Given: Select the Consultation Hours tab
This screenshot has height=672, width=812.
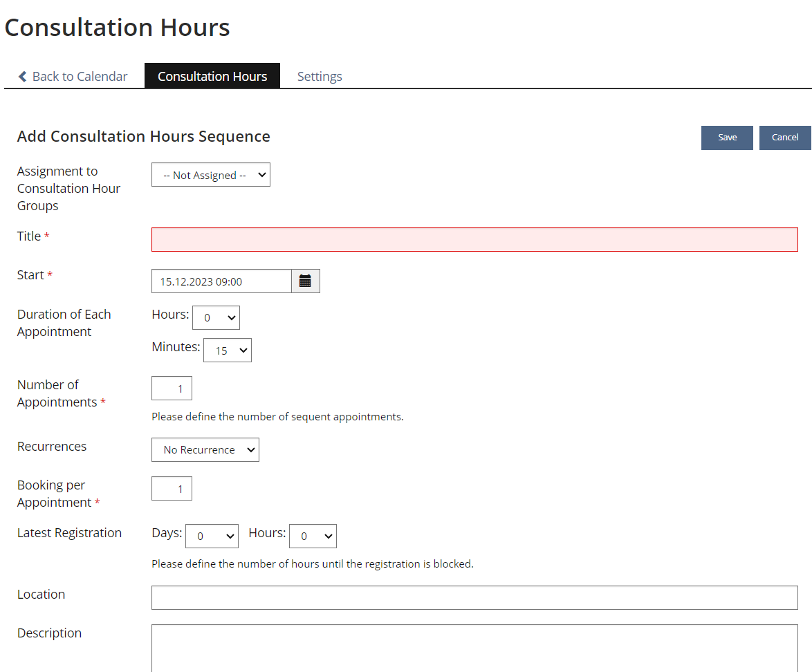Looking at the screenshot, I should point(212,77).
